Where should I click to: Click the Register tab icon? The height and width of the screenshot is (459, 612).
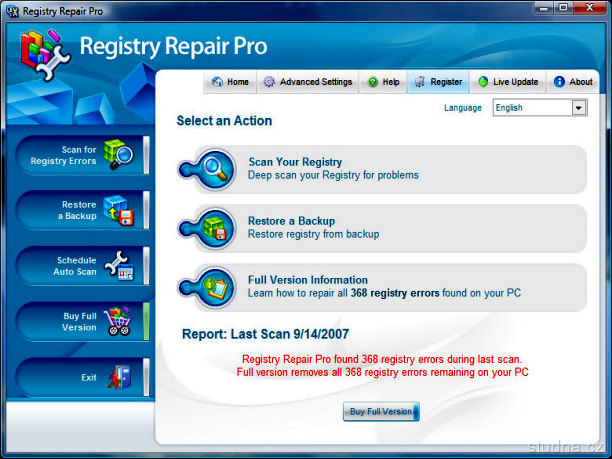pos(420,82)
